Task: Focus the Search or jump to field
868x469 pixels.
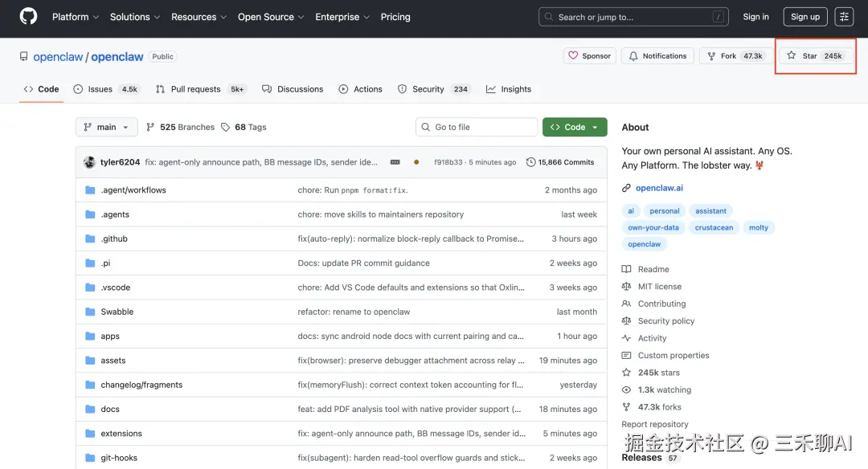Action: pyautogui.click(x=633, y=17)
